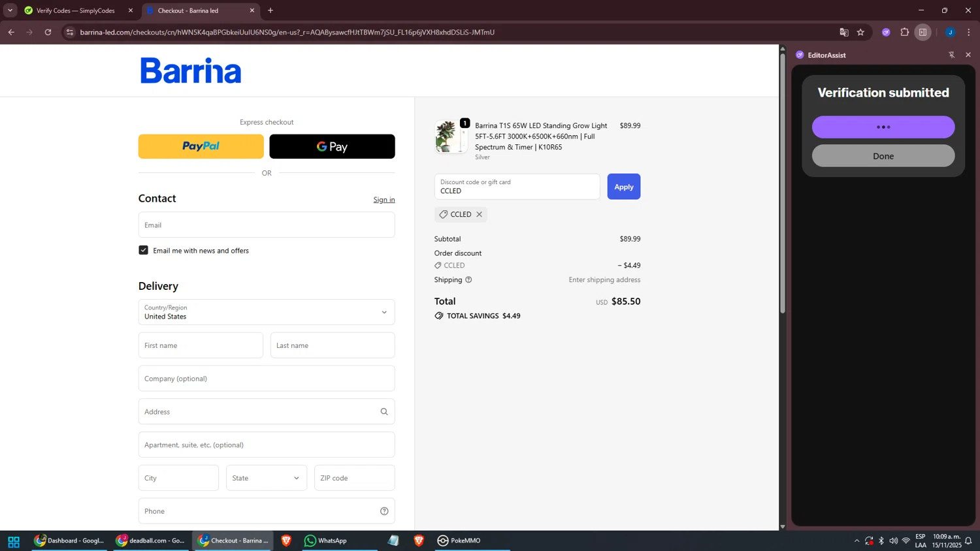Uncheck Email me with news and offers
Screen dimensions: 980x551
144,250
